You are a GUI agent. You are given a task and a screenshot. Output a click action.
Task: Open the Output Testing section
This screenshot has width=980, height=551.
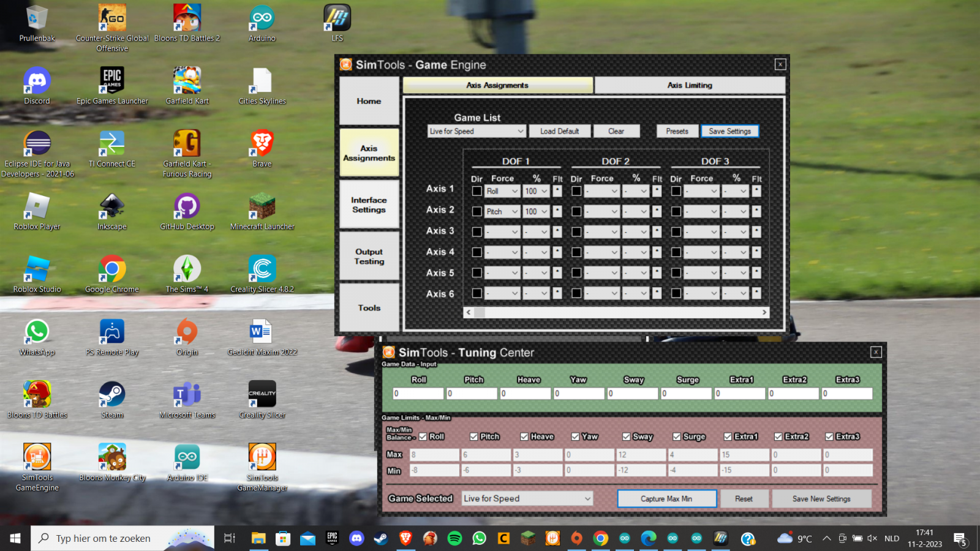369,256
